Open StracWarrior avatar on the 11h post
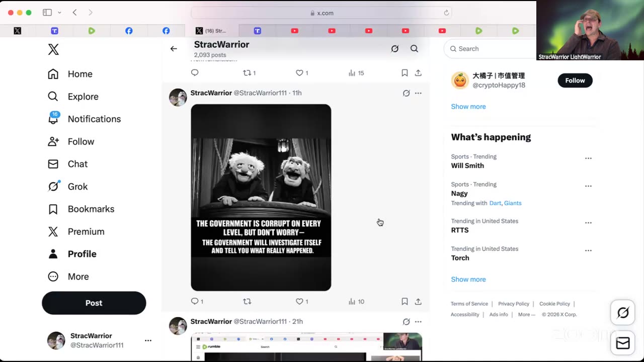This screenshot has width=644, height=362. pyautogui.click(x=178, y=98)
